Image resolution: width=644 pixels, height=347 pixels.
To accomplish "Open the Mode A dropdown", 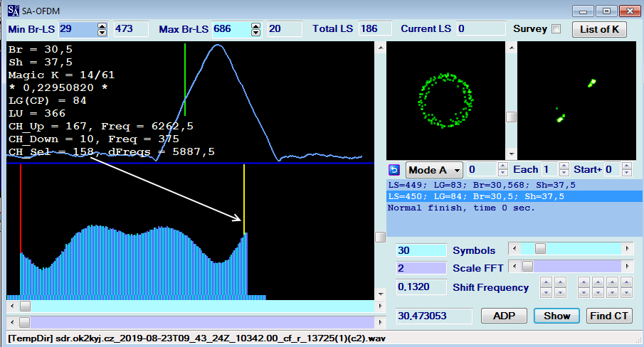I will pos(435,170).
